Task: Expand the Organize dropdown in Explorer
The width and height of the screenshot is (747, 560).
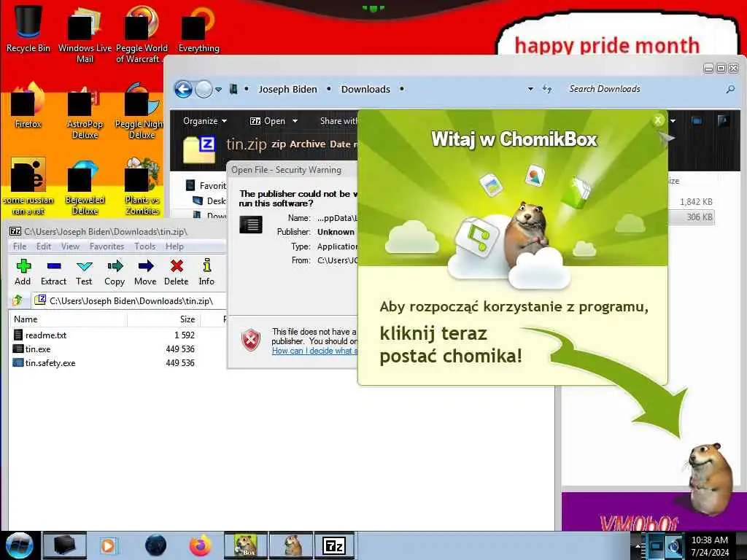Action: pyautogui.click(x=205, y=121)
